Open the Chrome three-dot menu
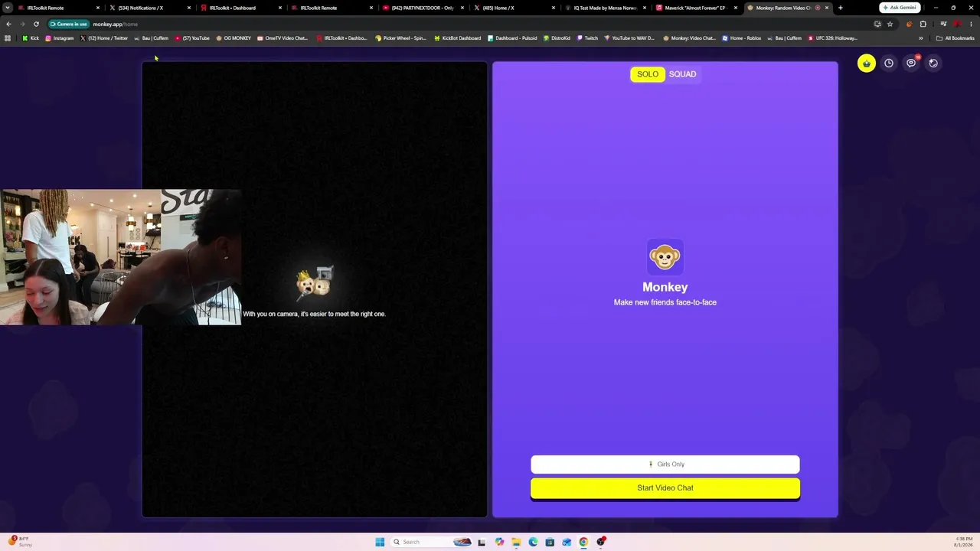980x551 pixels. [x=971, y=24]
